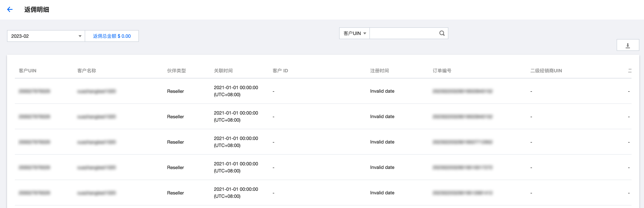Click the 返佣明细 page title
The image size is (644, 208).
point(37,10)
